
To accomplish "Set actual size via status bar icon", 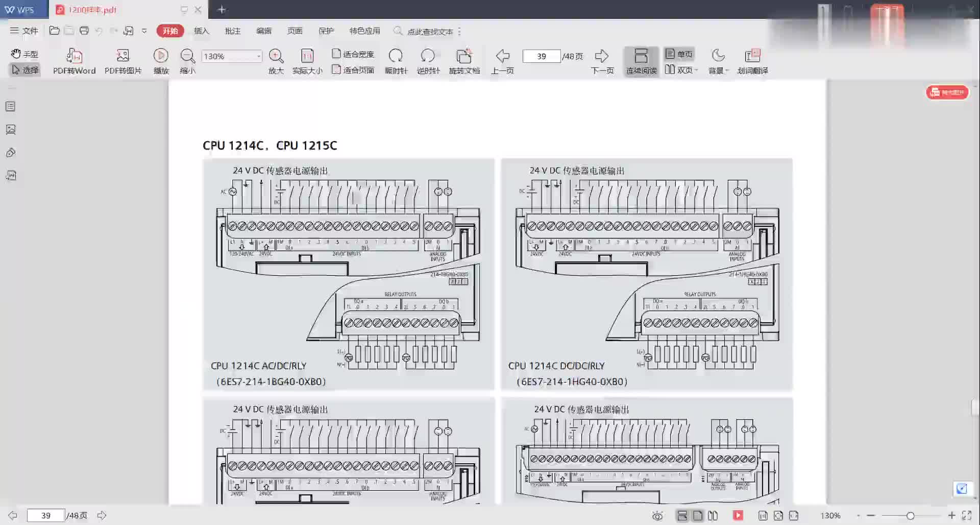I will (763, 516).
